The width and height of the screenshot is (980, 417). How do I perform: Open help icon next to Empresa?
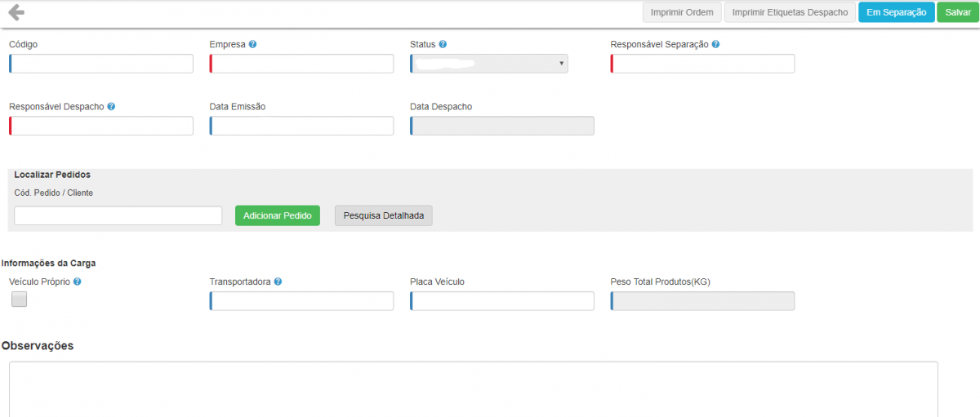pos(252,44)
